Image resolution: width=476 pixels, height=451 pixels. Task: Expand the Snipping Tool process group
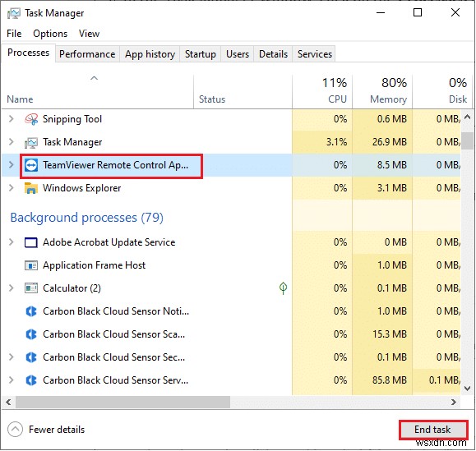12,119
